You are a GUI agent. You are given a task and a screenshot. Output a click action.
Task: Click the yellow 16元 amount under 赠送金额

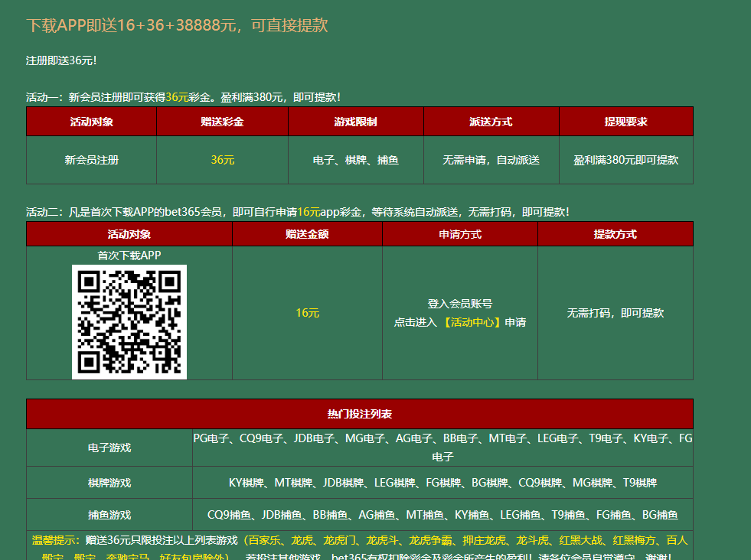[x=307, y=313]
